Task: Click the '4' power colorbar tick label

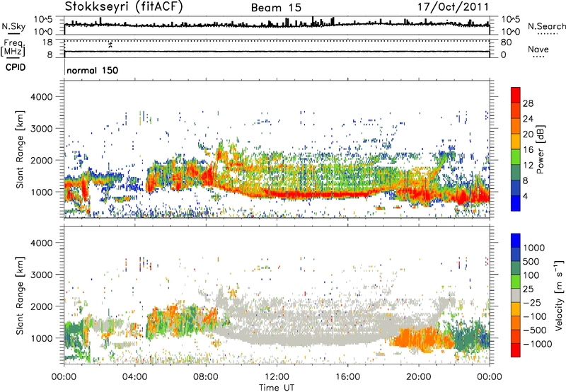Action: 525,196
